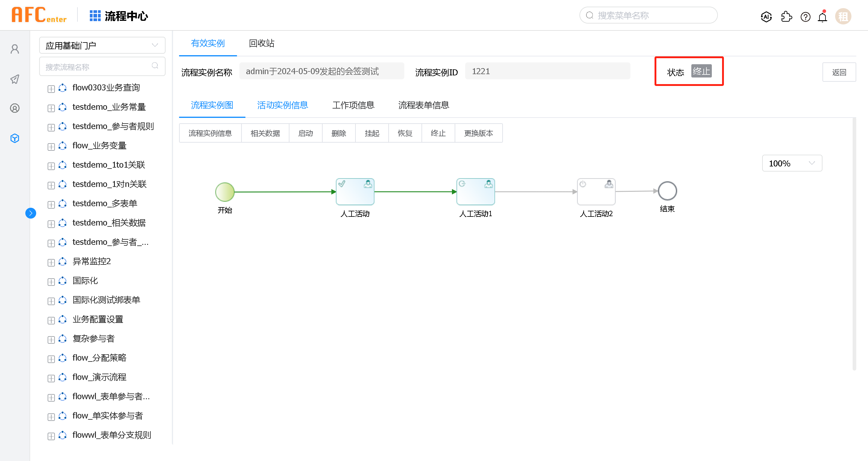Expand the flow0303业务查询 tree node

click(51, 89)
